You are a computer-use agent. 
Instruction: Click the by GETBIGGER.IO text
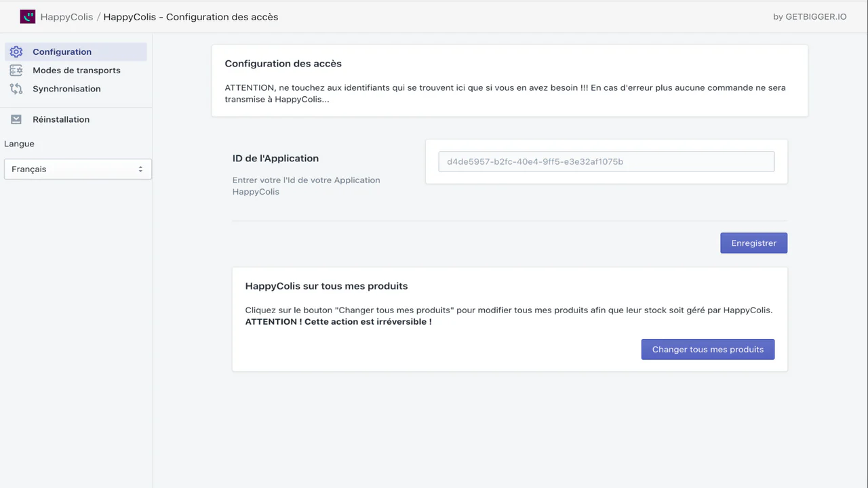[810, 17]
